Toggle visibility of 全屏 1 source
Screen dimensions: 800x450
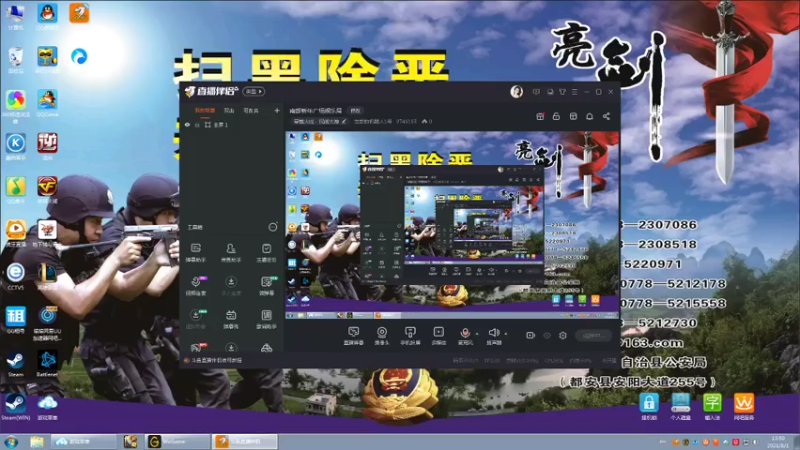(187, 124)
